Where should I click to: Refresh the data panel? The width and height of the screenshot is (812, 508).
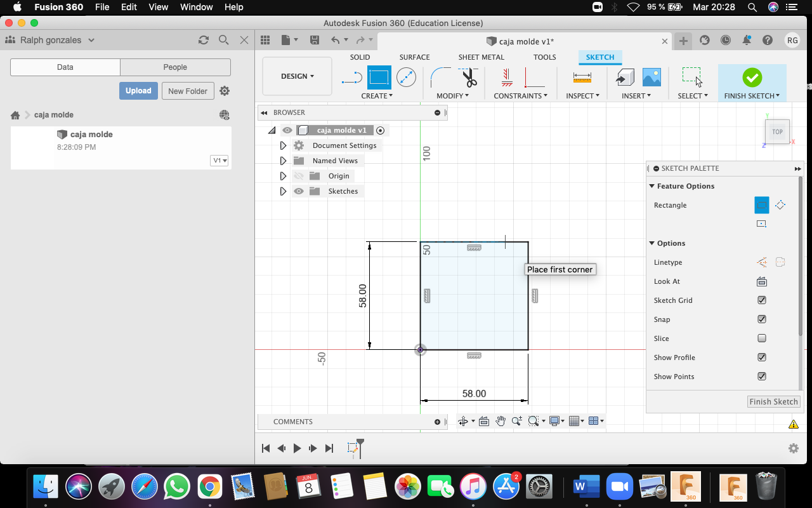point(204,40)
